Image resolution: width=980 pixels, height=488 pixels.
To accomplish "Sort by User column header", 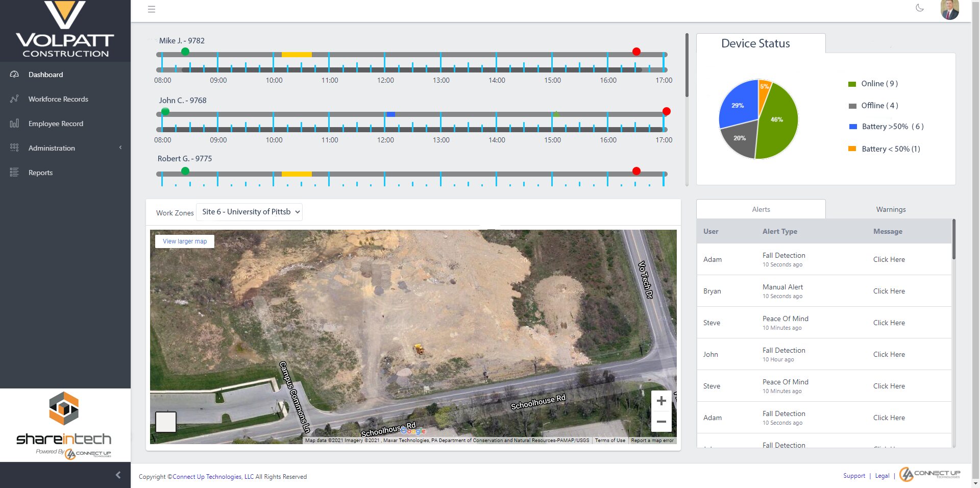I will (710, 231).
